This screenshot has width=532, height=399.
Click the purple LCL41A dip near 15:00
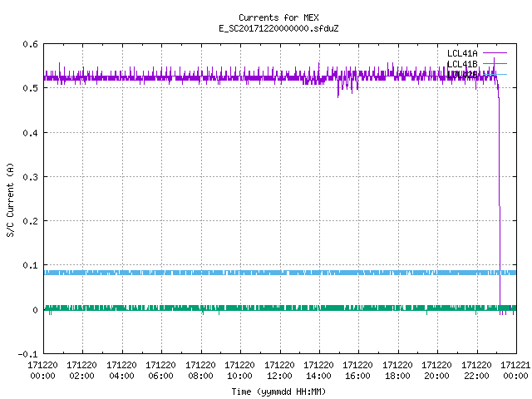[x=338, y=89]
